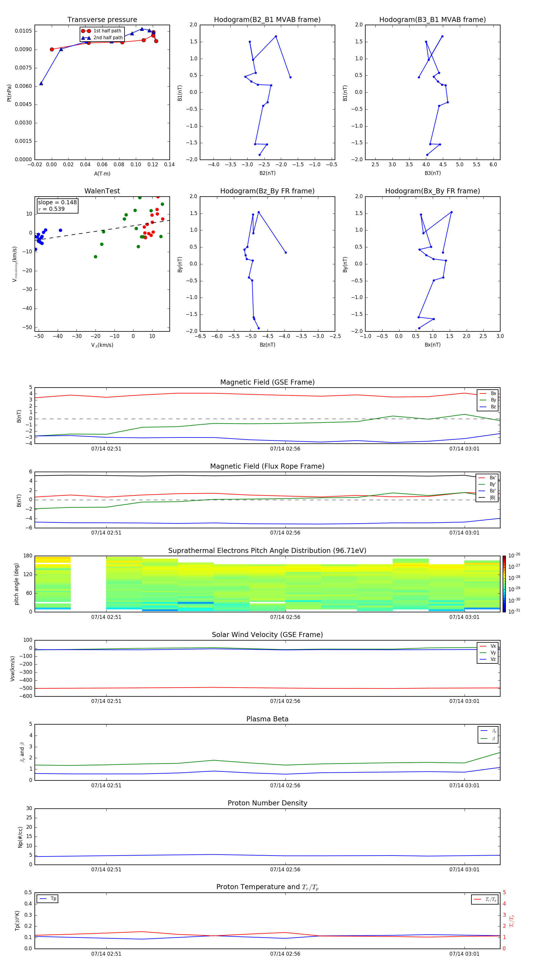Click '07/14 02:56' tick under Plasma Beta plot
This screenshot has width=535, height=980.
(285, 785)
